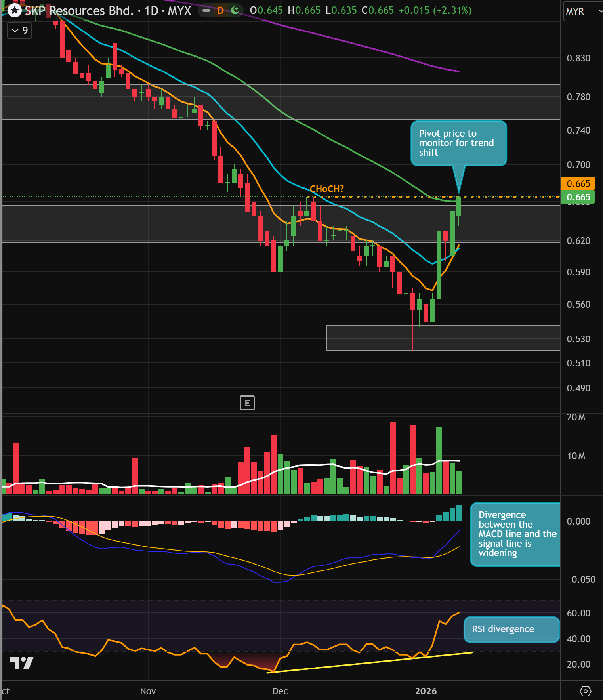Click the dash status pill icon beside MYX
This screenshot has height=700, width=603.
206,10
